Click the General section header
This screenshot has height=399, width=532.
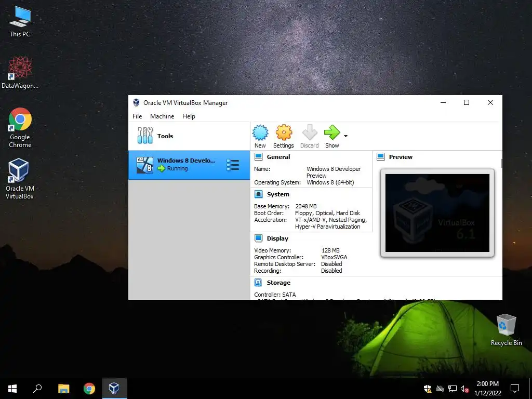[278, 157]
